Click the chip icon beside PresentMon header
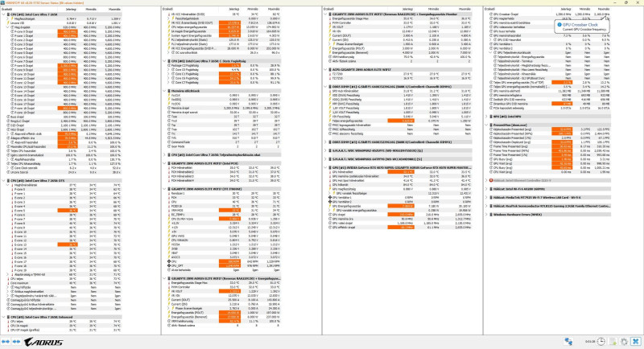The width and height of the screenshot is (644, 349). (x=491, y=125)
